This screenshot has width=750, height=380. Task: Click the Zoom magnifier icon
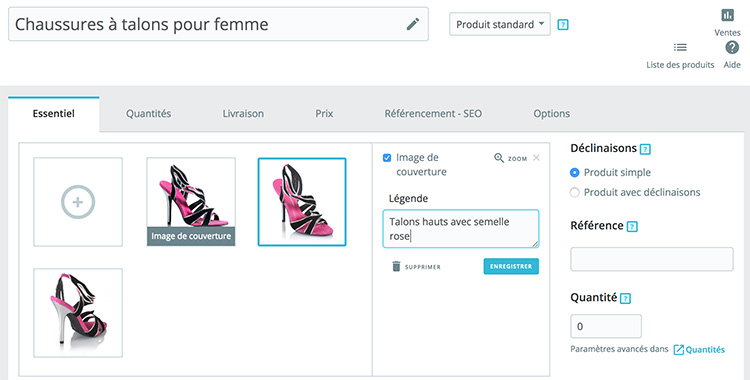point(499,158)
